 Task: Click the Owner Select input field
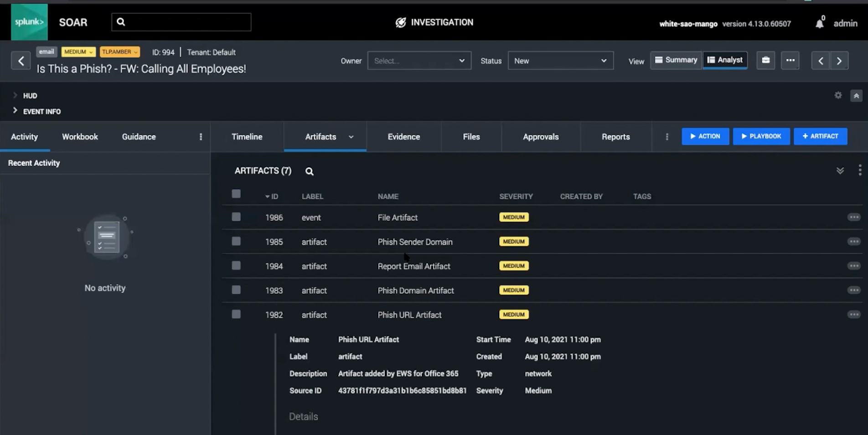click(419, 60)
